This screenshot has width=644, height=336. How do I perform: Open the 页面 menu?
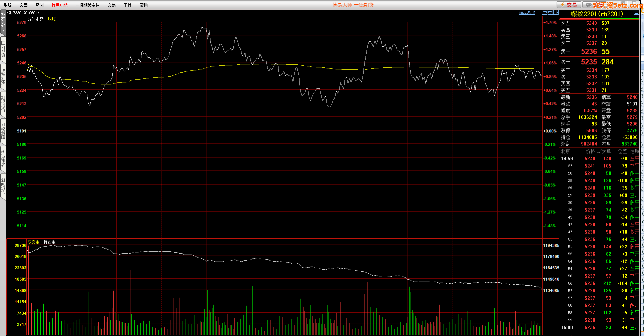coord(24,5)
